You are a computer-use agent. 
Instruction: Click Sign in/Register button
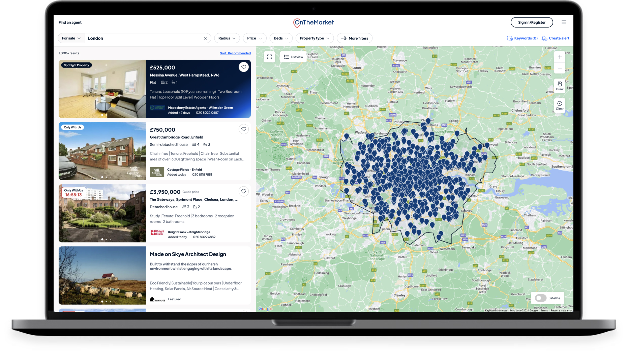[x=532, y=23]
